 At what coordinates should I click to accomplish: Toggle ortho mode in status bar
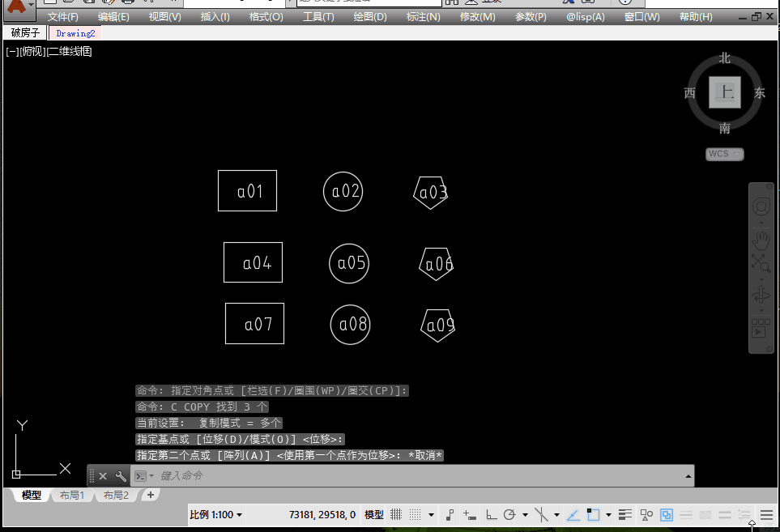point(491,514)
